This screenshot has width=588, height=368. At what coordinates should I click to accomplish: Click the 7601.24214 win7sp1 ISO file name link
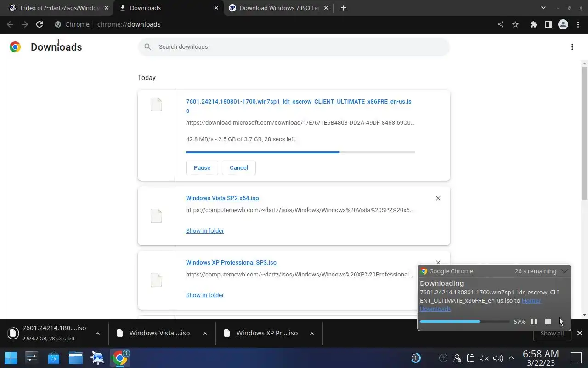pyautogui.click(x=299, y=106)
